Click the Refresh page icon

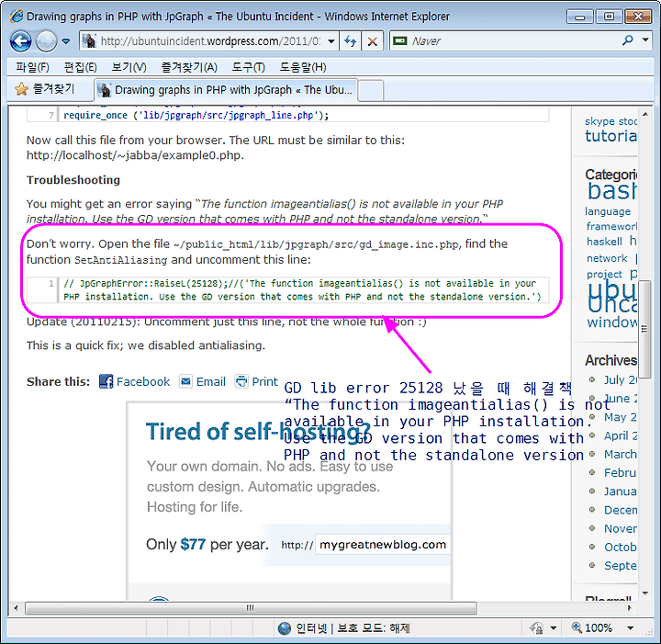click(351, 41)
